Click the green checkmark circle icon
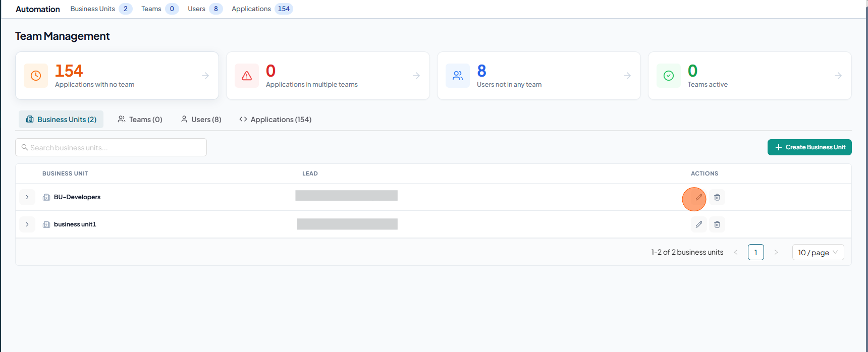 coord(669,76)
